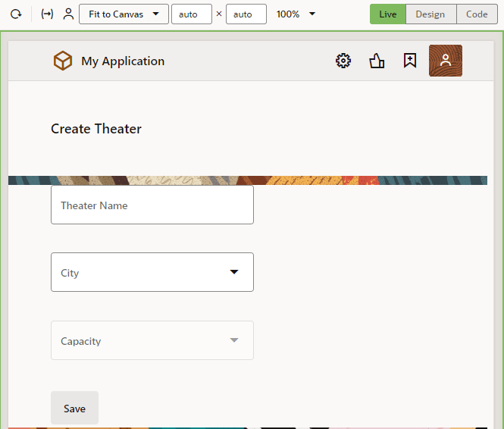Image resolution: width=504 pixels, height=429 pixels.
Task: Click the My Application cube logo
Action: click(x=63, y=61)
